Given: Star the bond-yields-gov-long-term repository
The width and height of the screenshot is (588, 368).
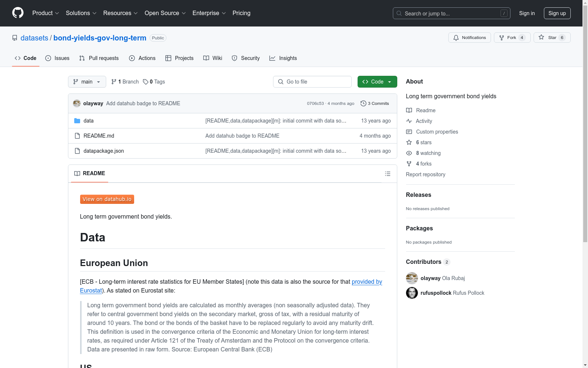Looking at the screenshot, I should (552, 38).
